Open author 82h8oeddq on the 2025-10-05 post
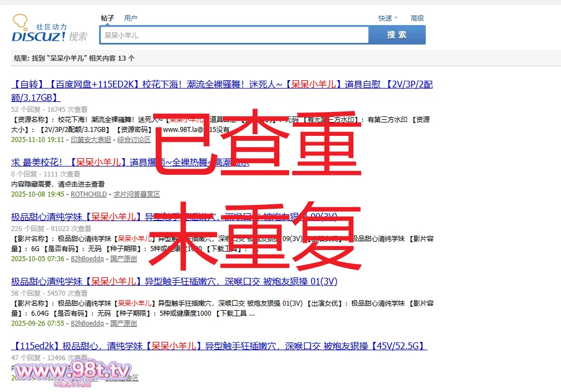The width and height of the screenshot is (561, 392). click(87, 259)
